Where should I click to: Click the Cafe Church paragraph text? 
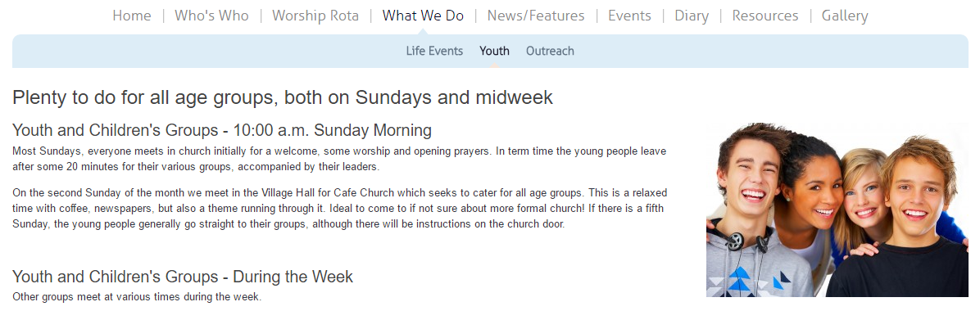pyautogui.click(x=339, y=208)
